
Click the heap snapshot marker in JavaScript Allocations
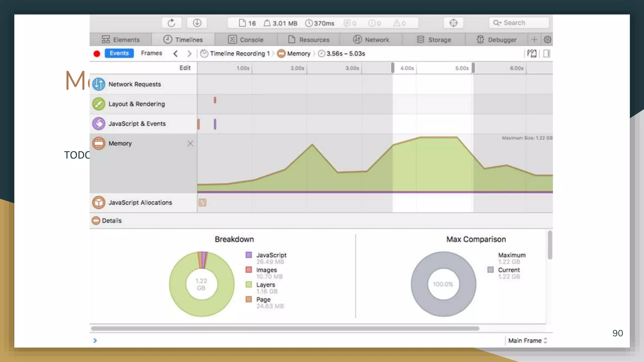point(202,203)
